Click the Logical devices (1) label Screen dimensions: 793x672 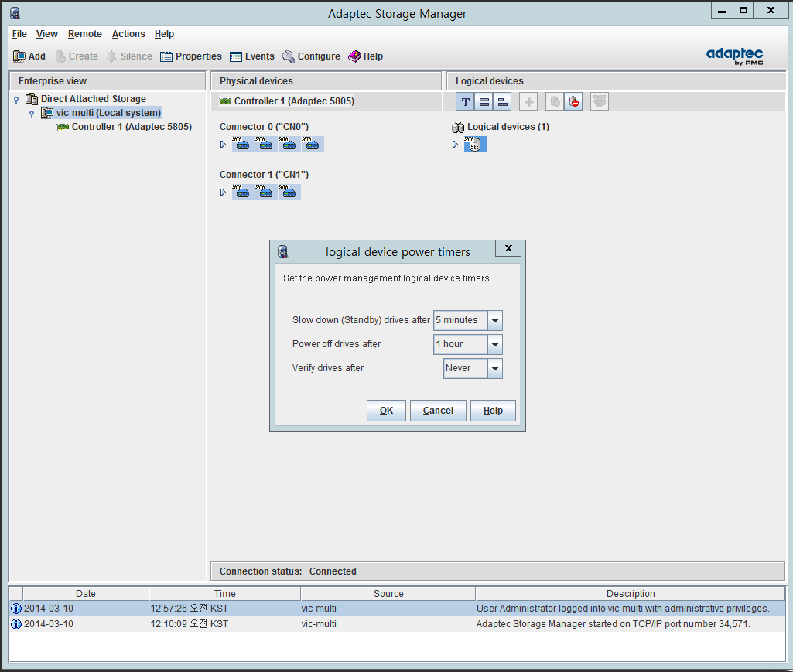pos(508,127)
